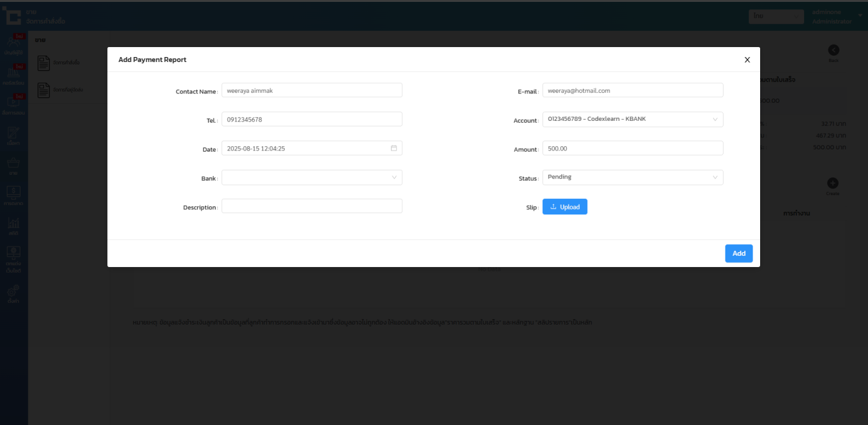The width and height of the screenshot is (868, 425).
Task: Open the dollar monitor finance icon in sidebar
Action: 13,193
